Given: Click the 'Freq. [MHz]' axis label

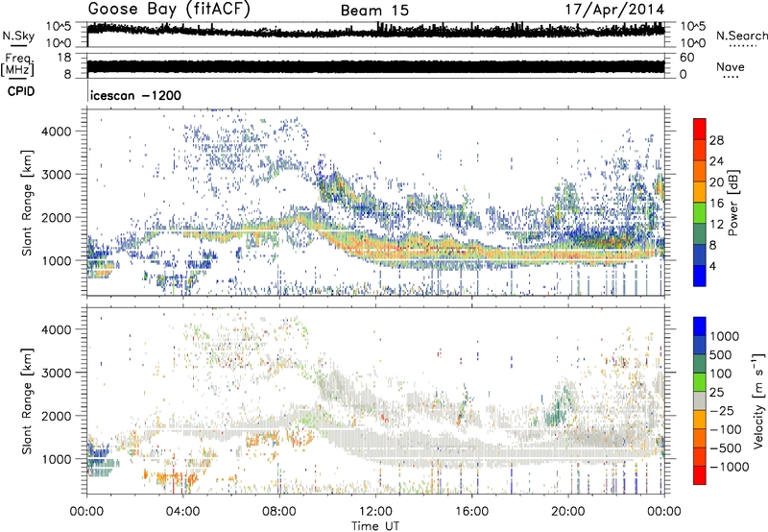Looking at the screenshot, I should 17,65.
